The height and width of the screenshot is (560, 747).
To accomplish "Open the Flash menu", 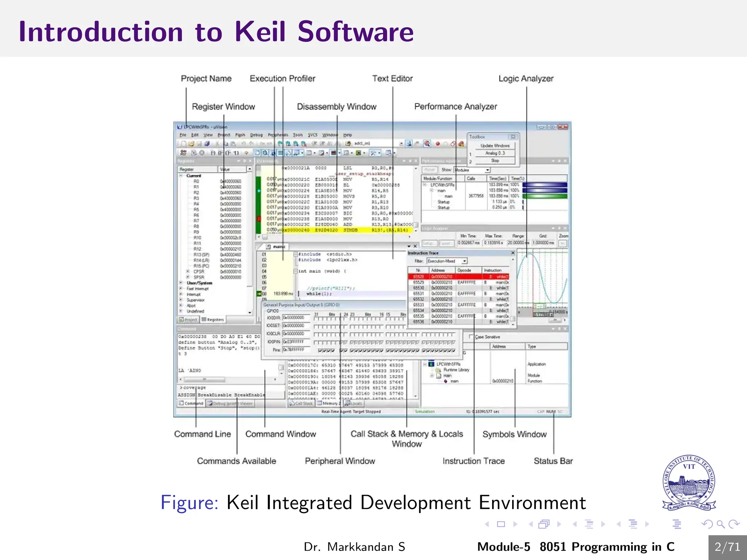I will click(240, 135).
